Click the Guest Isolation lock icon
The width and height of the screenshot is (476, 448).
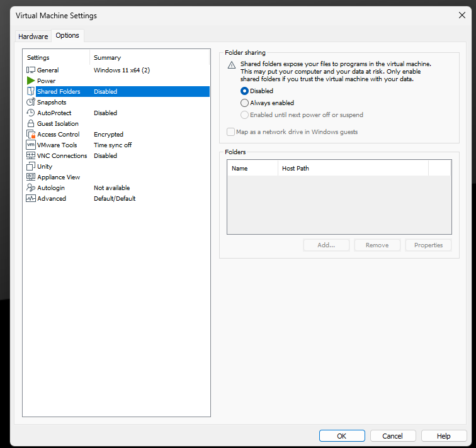pyautogui.click(x=31, y=123)
